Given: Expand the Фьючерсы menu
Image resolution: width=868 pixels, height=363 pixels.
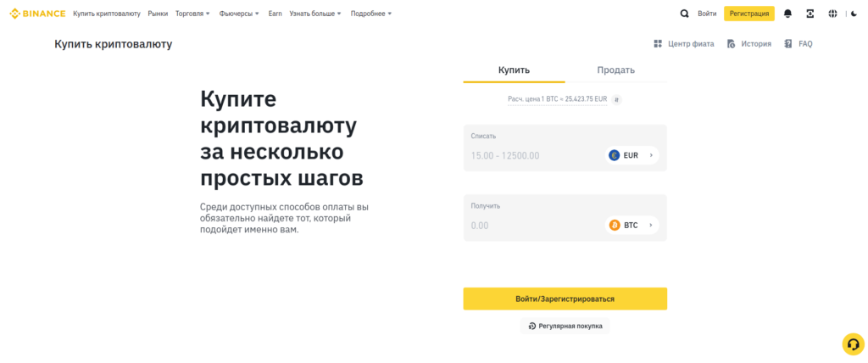Looking at the screenshot, I should click(239, 14).
